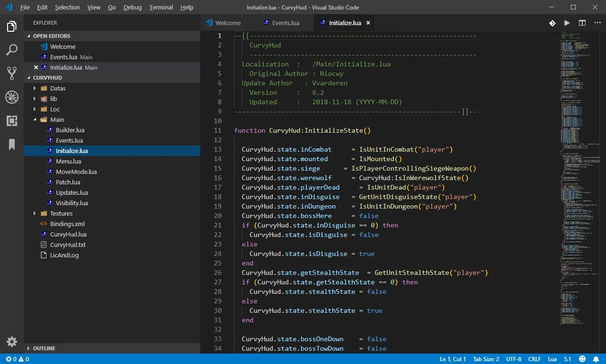Screen dimensions: 606x364
Task: Click line number 11 in the gutter
Action: [217, 130]
